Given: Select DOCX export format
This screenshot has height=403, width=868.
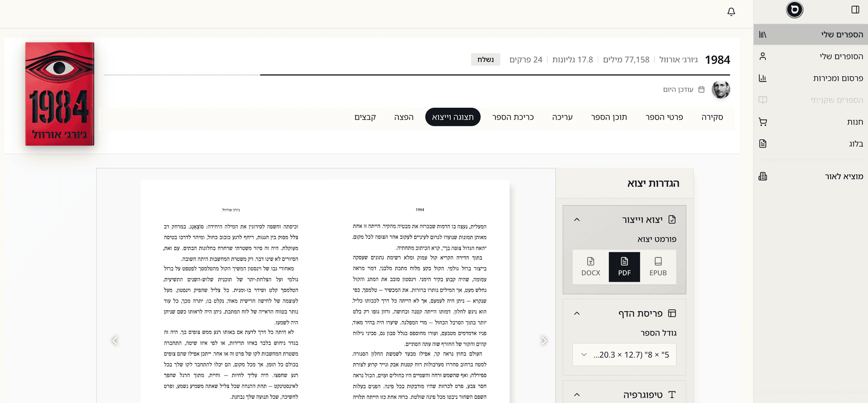Looking at the screenshot, I should [590, 267].
